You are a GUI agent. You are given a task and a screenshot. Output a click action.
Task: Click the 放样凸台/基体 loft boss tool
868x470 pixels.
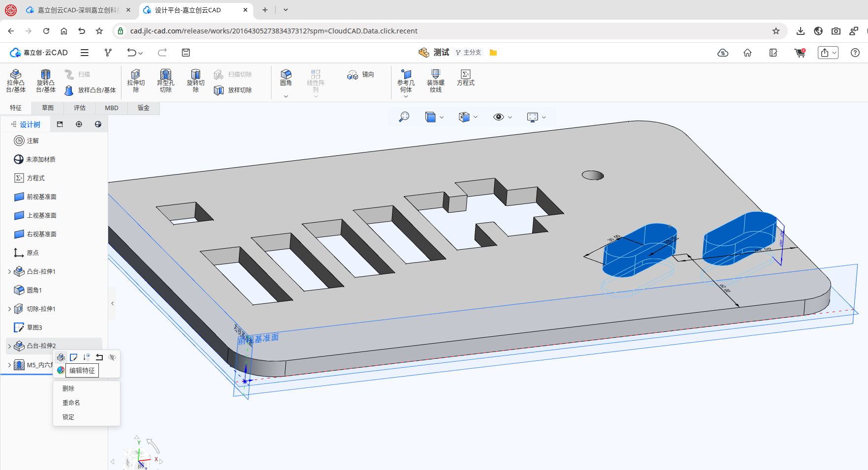pos(90,90)
